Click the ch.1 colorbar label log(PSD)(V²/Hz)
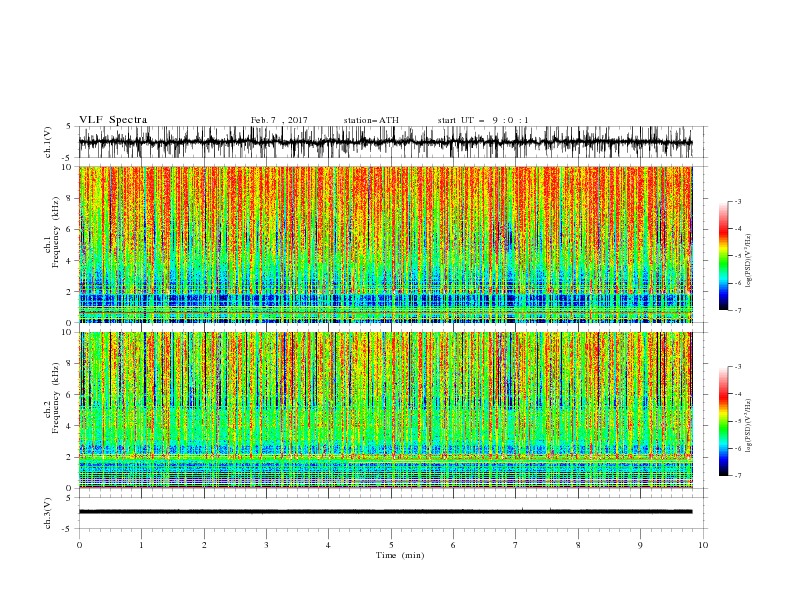Image resolution: width=792 pixels, height=612 pixels. click(749, 261)
